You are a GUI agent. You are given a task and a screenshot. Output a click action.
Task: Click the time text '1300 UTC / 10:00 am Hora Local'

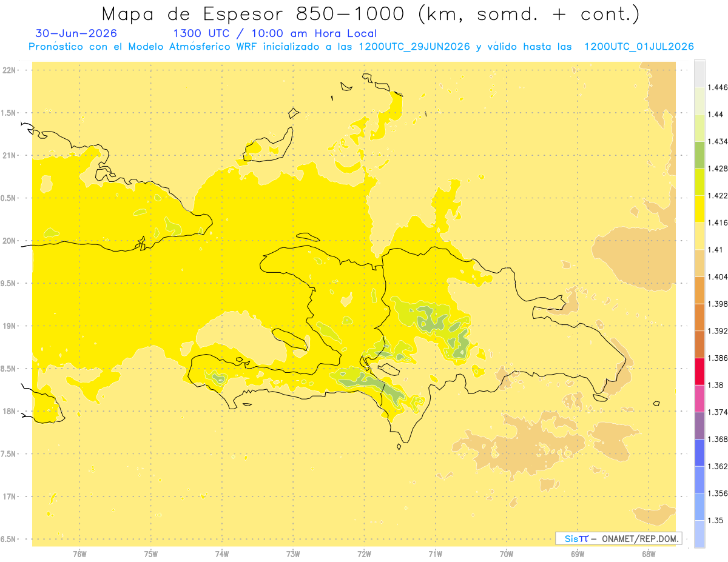275,34
